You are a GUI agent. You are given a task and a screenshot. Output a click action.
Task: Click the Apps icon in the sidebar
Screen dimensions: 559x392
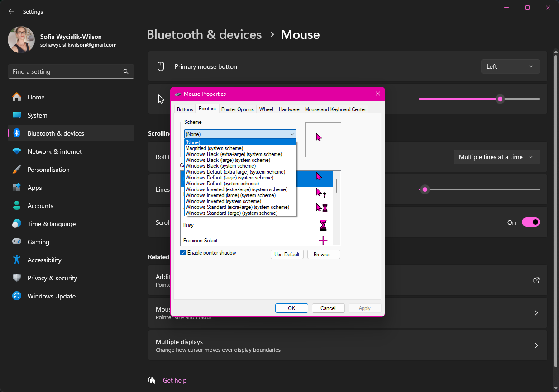[x=17, y=188]
